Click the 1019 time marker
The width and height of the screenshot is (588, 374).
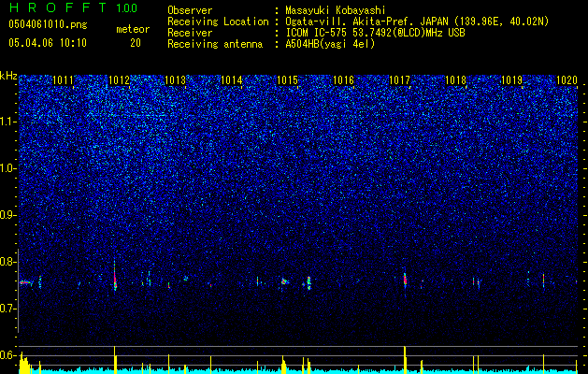tap(512, 79)
